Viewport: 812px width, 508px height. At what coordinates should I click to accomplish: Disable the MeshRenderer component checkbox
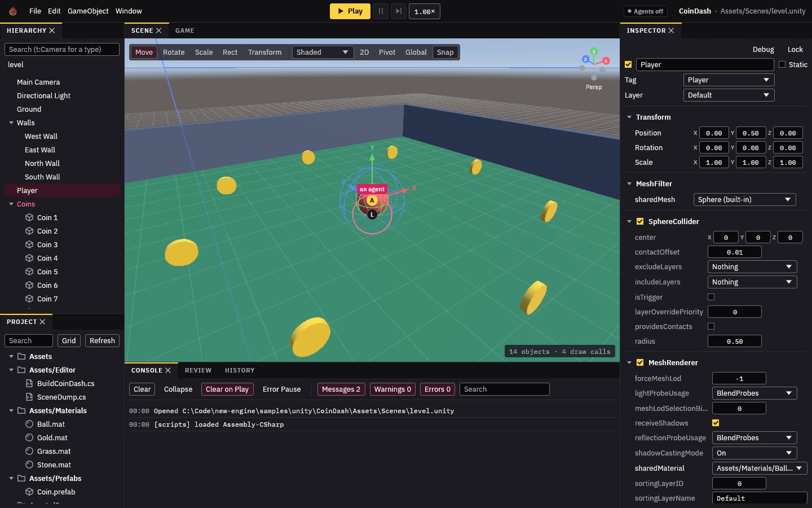(640, 362)
